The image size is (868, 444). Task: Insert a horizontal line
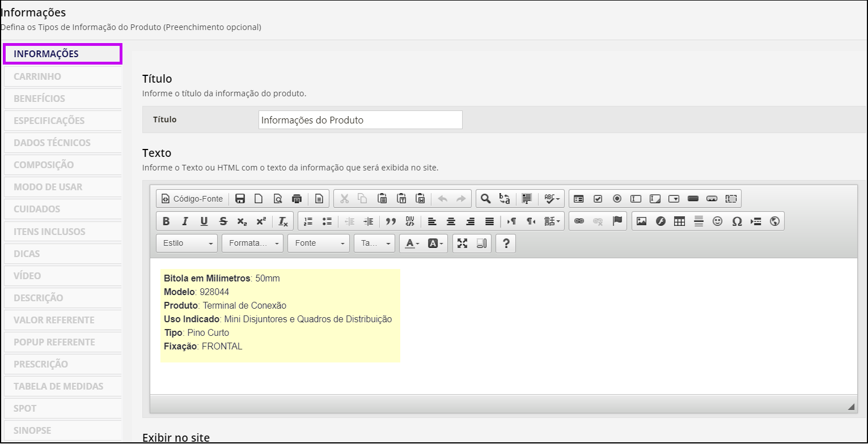coord(698,221)
